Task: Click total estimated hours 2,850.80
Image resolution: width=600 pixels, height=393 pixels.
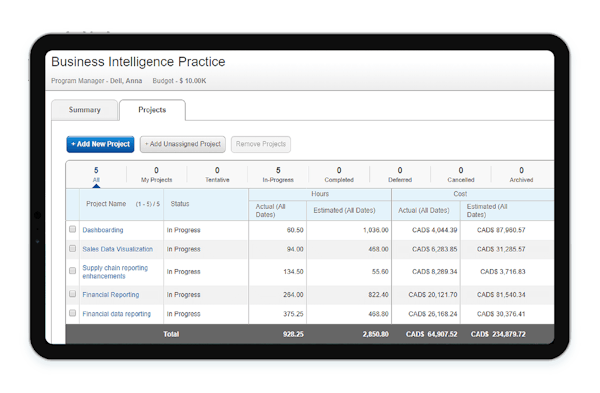Action: point(376,334)
